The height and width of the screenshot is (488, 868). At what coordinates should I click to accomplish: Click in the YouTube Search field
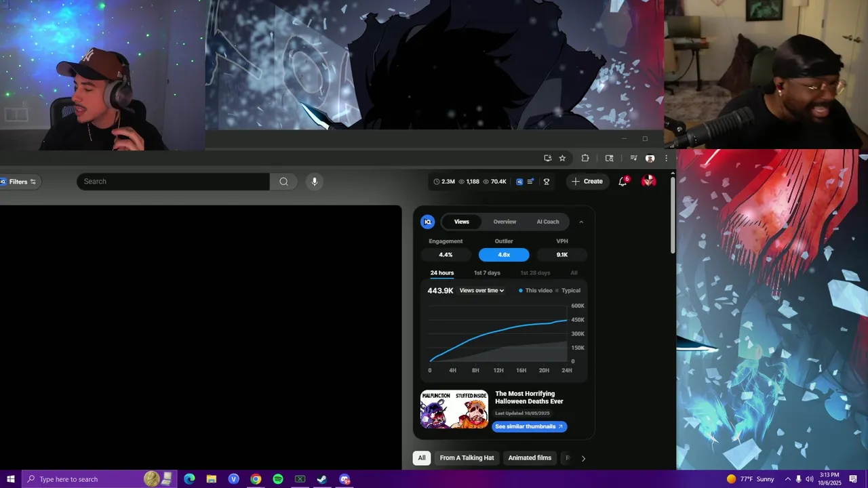click(x=173, y=182)
